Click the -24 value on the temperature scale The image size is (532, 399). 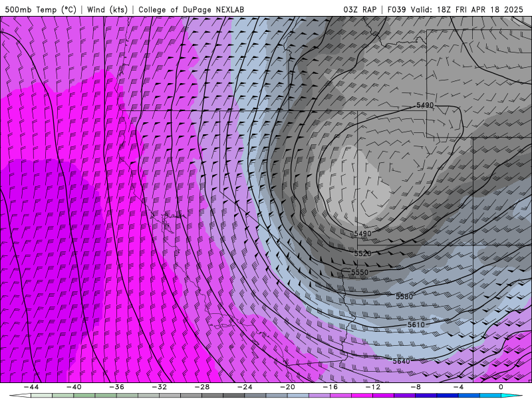[x=245, y=387]
